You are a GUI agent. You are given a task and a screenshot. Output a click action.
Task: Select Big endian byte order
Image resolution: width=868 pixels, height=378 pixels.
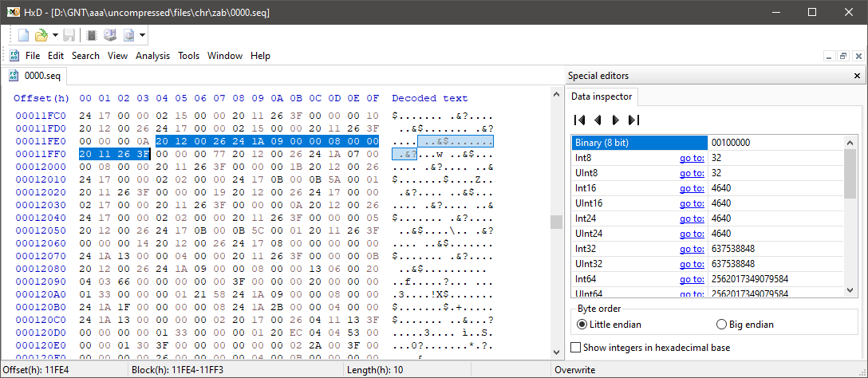pyautogui.click(x=744, y=325)
